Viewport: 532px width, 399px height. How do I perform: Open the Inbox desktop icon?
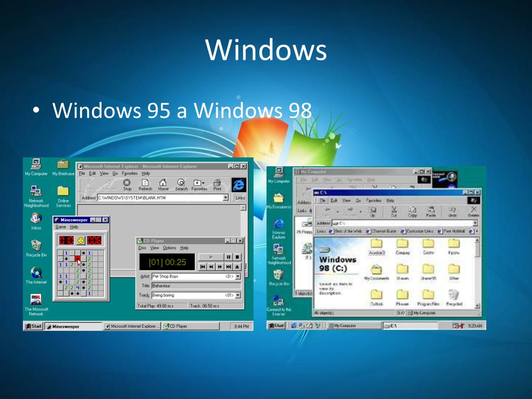point(36,221)
